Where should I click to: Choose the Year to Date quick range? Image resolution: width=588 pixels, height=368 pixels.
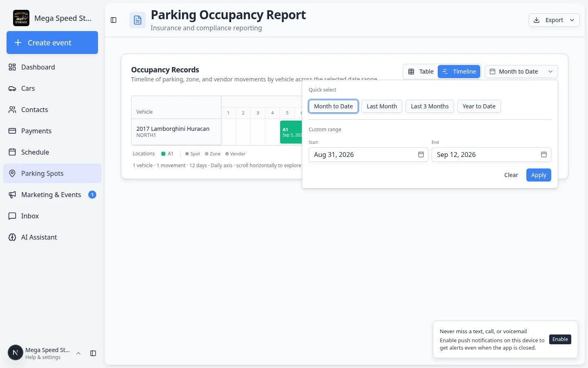(x=479, y=106)
